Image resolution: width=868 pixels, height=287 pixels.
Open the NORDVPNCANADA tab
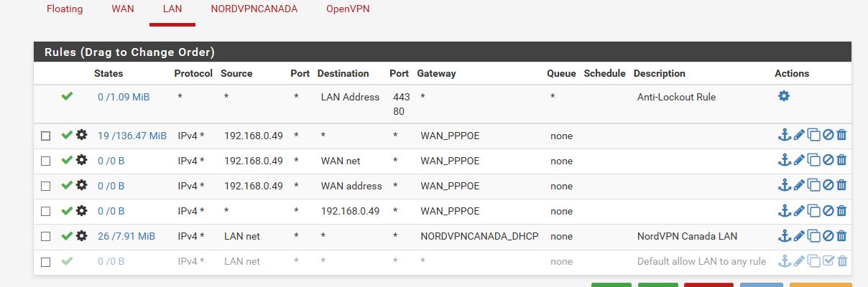(x=254, y=9)
